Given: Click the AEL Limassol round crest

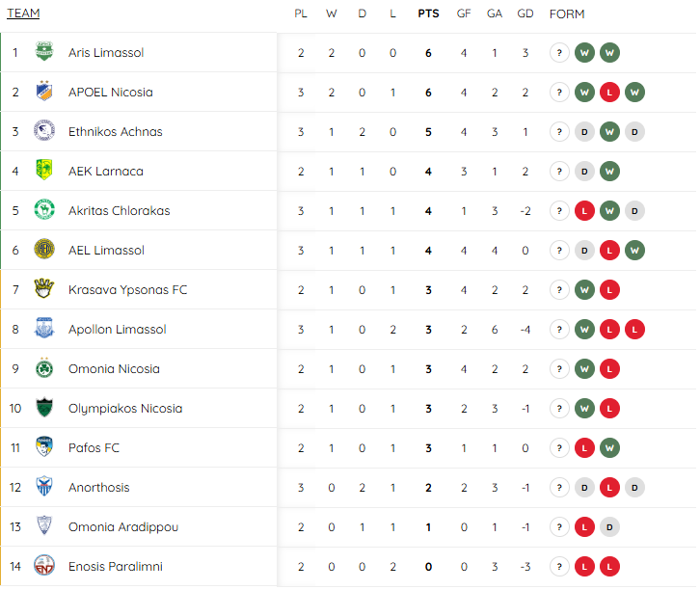Looking at the screenshot, I should (44, 249).
